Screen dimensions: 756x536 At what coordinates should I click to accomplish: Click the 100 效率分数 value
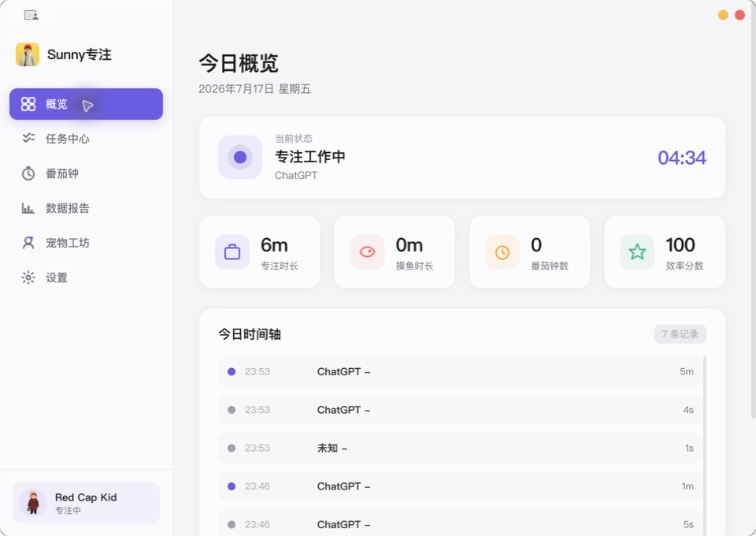[x=680, y=245]
